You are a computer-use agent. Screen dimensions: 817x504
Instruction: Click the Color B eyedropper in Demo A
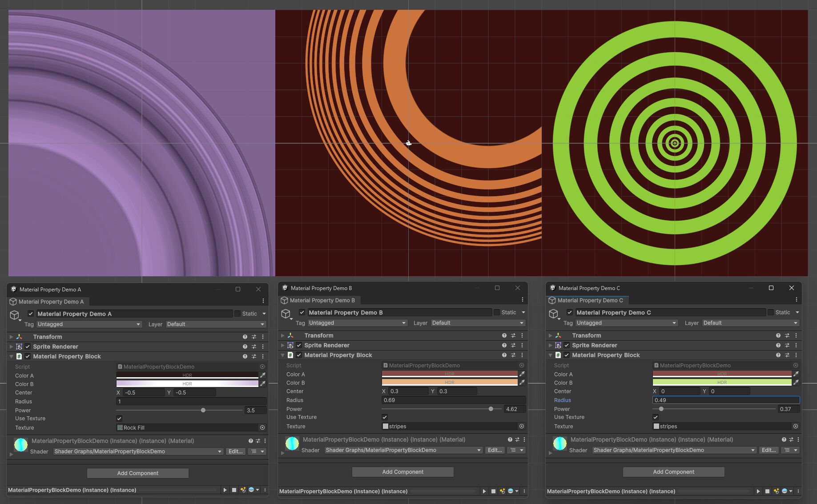point(263,383)
